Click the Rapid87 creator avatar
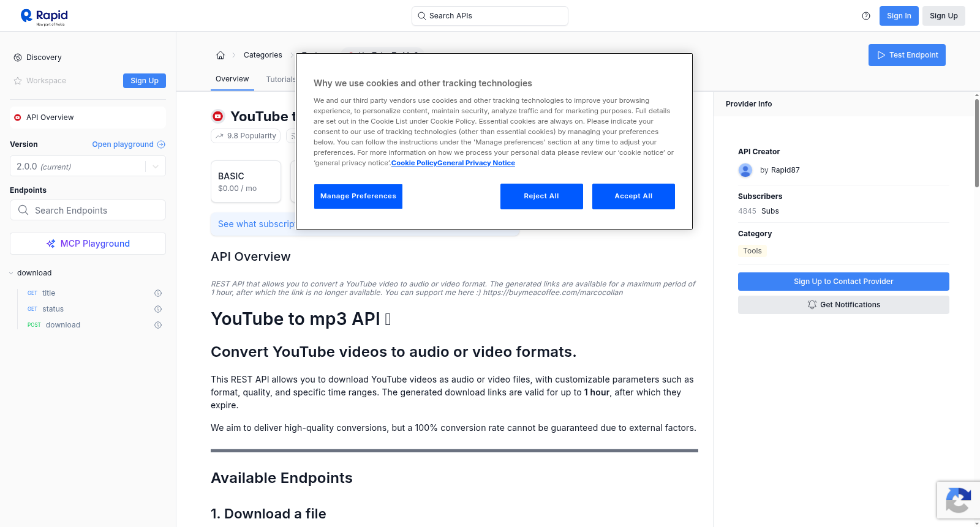 coord(745,170)
